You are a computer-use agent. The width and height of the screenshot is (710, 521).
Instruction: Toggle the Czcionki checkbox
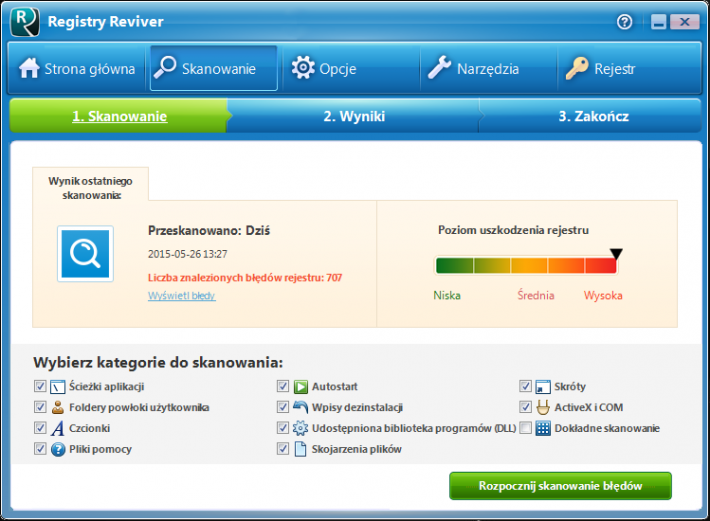(x=40, y=428)
